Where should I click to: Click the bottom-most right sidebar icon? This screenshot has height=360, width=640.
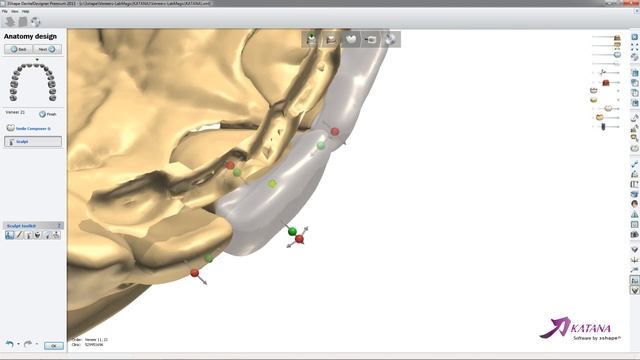[635, 290]
